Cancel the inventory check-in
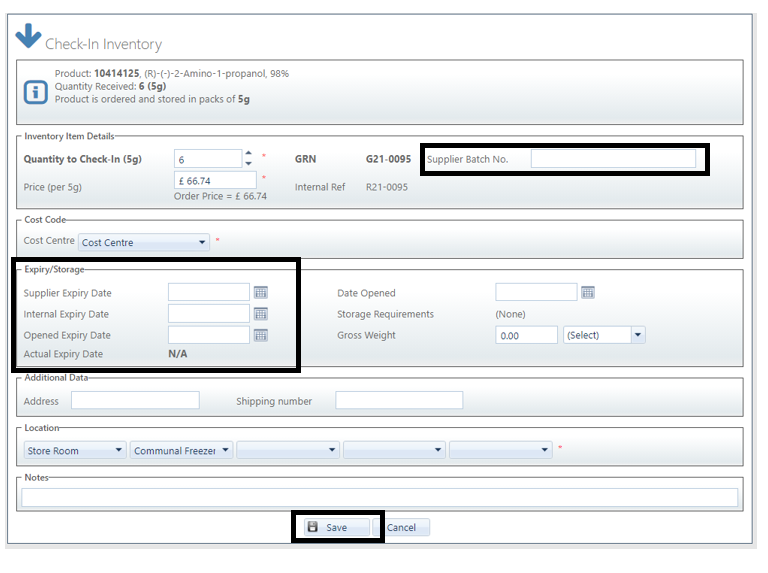This screenshot has width=768, height=573. point(401,527)
